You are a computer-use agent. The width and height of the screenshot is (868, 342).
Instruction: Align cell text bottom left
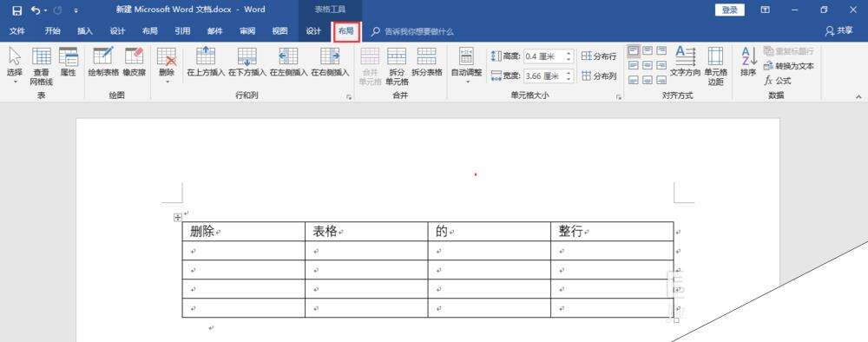[634, 80]
